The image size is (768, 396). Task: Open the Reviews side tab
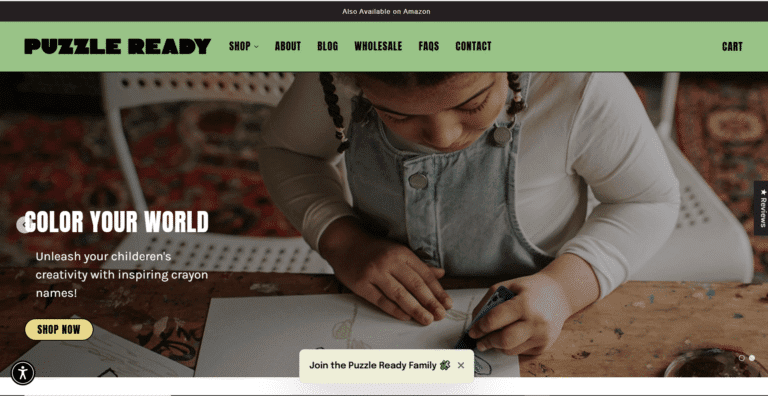(x=761, y=208)
